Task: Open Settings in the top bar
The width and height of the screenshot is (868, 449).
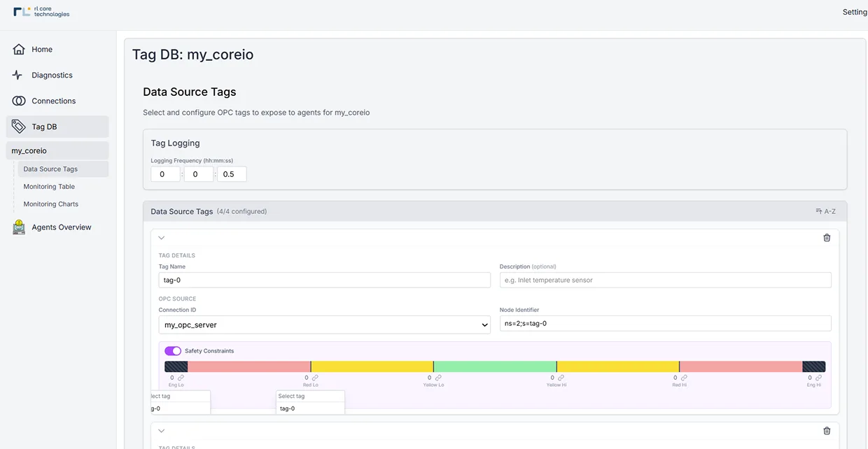Action: coord(855,12)
